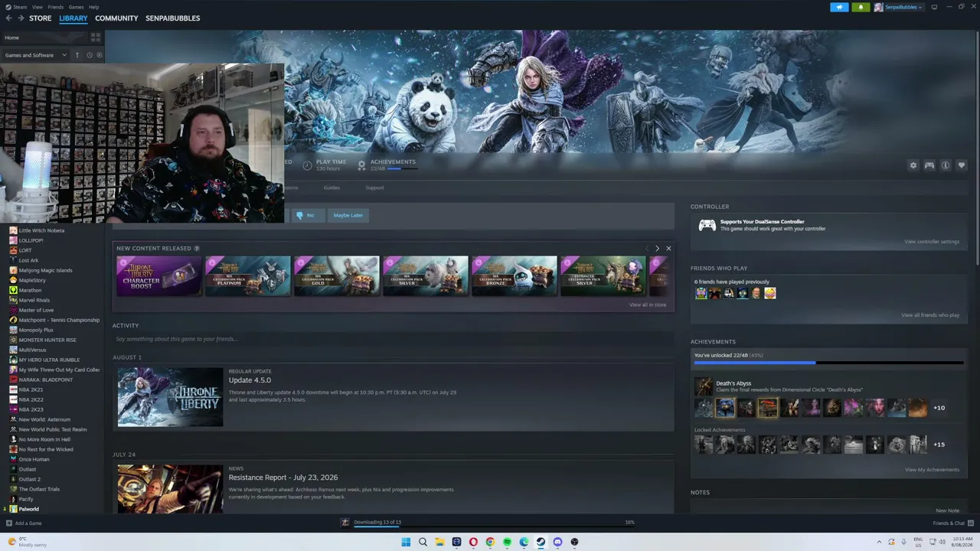Open the Support tab
This screenshot has width=980, height=551.
tap(374, 187)
